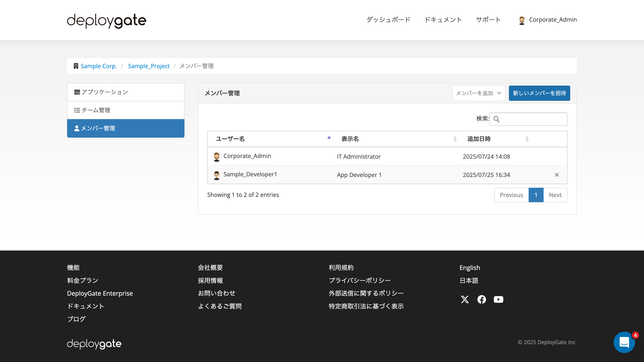644x362 pixels.
Task: Open the ダッシュボード menu item
Action: tap(388, 19)
